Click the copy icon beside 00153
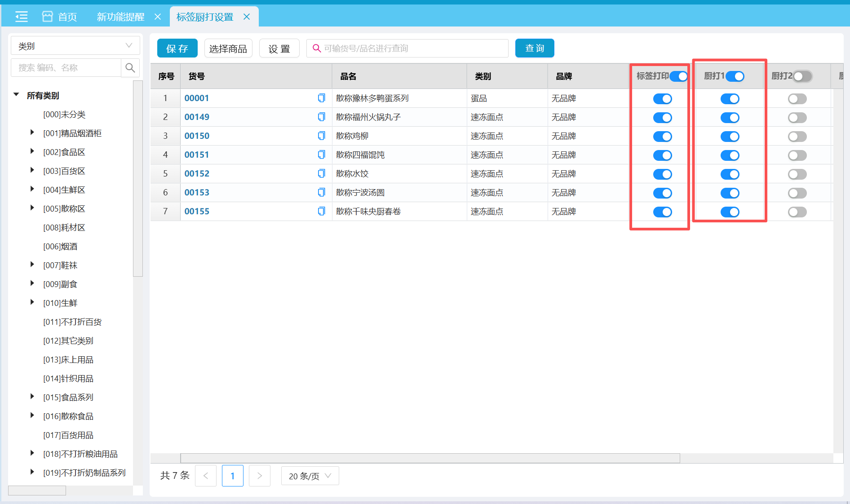 pos(321,192)
